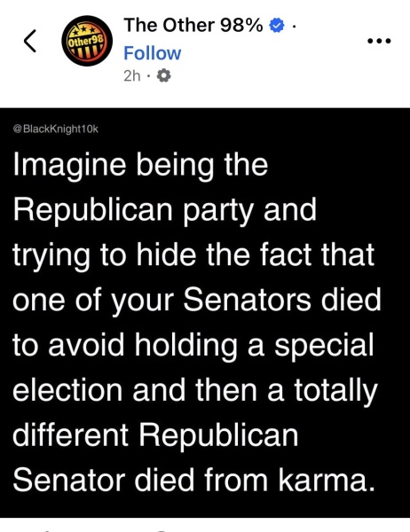Click the 'Other98' text inside the logo
This screenshot has width=410, height=532.
[x=85, y=42]
